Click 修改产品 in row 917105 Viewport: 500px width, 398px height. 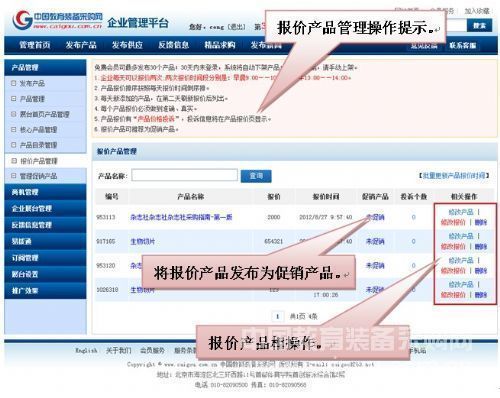(461, 236)
